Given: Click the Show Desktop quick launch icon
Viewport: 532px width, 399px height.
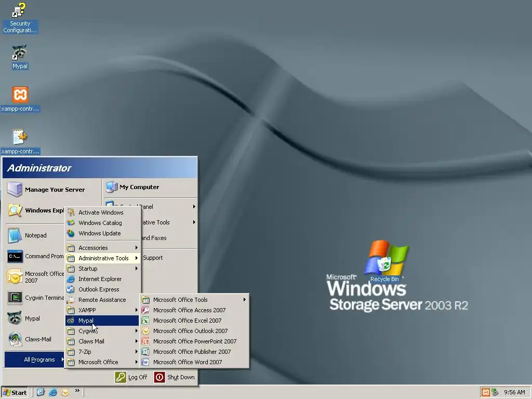Looking at the screenshot, I should pyautogui.click(x=41, y=393).
